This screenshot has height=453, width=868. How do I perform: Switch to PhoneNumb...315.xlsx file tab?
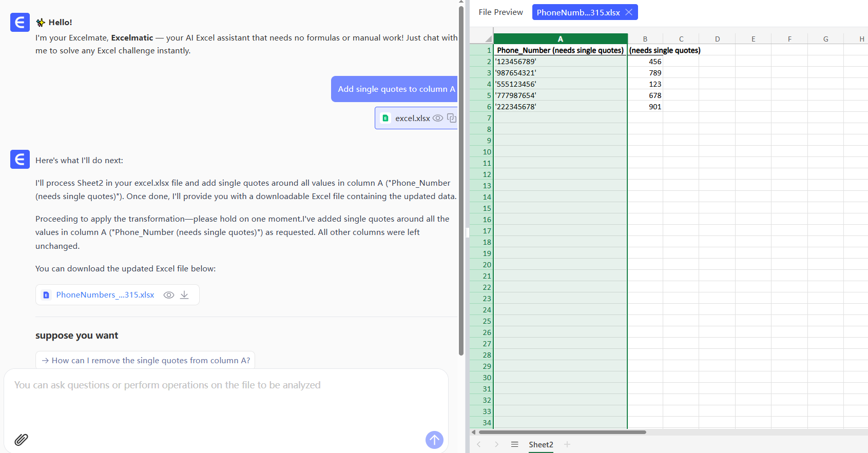click(x=578, y=12)
